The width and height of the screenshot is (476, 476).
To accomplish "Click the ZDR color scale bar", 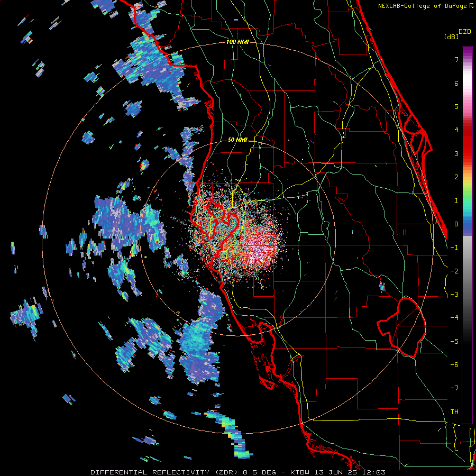I will [x=467, y=235].
